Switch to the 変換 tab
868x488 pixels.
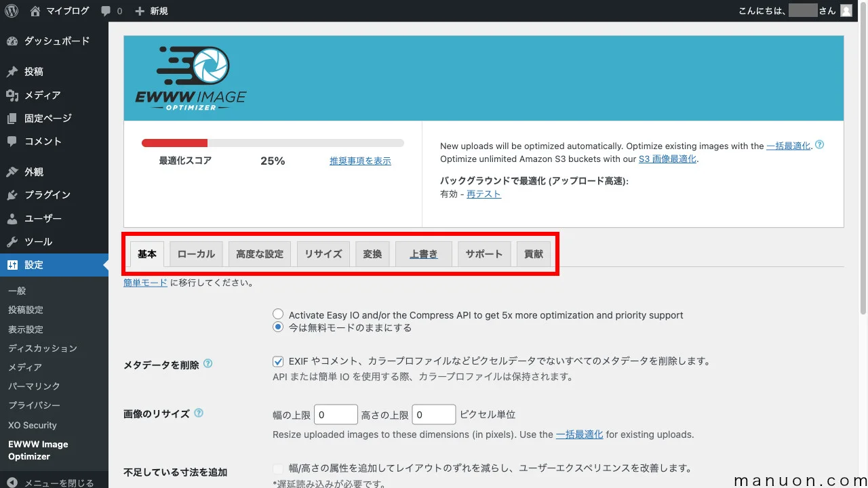point(372,254)
